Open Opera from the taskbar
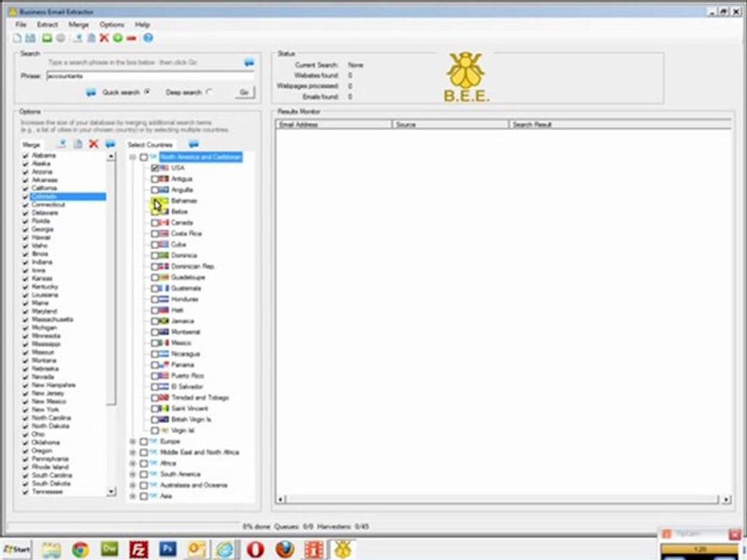 click(x=255, y=550)
